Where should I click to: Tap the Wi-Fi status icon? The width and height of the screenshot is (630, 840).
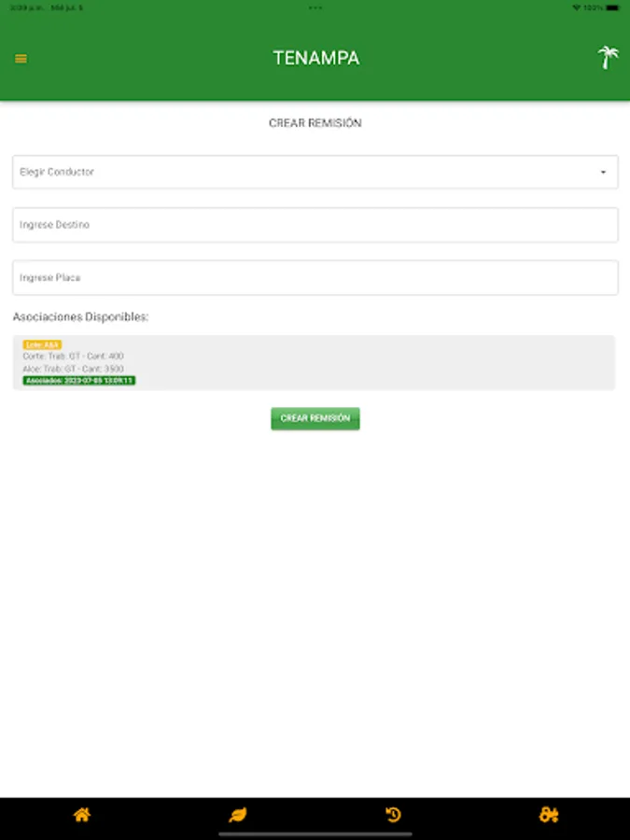(576, 7)
